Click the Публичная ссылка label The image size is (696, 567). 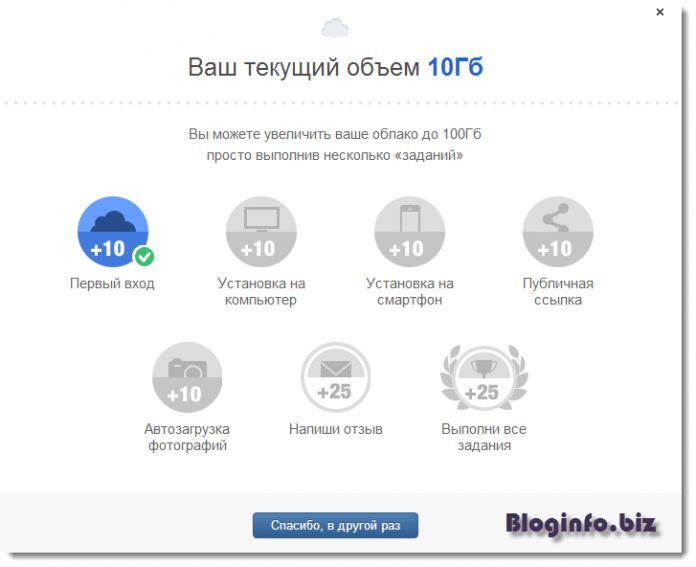[x=558, y=291]
